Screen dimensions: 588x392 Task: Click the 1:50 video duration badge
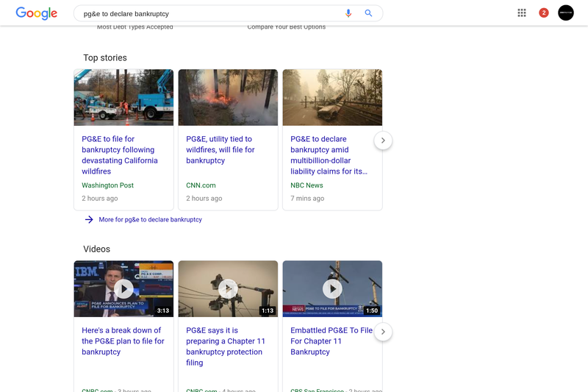tap(372, 310)
